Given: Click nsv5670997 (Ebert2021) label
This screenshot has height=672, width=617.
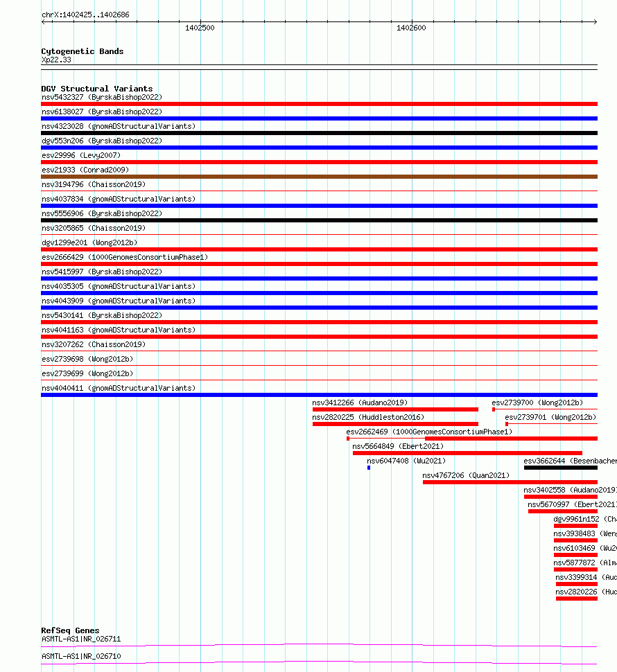Looking at the screenshot, I should [x=573, y=505].
